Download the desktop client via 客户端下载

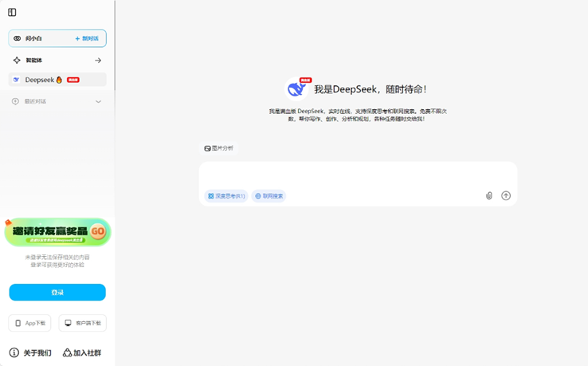coord(83,323)
